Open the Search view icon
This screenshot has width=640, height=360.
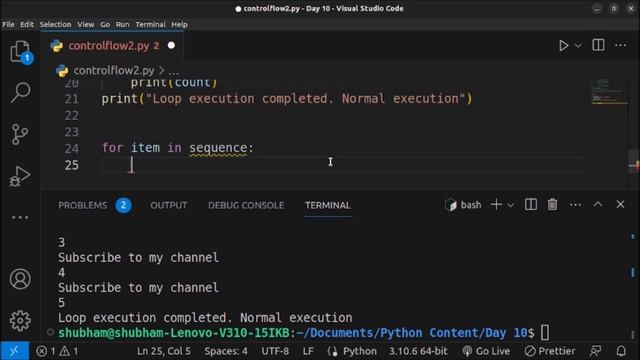pyautogui.click(x=20, y=92)
